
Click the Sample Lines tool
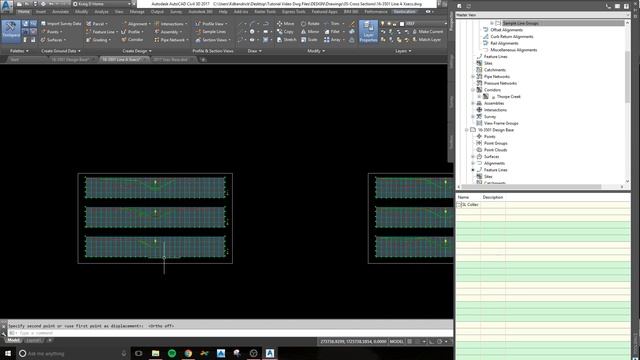click(x=211, y=32)
